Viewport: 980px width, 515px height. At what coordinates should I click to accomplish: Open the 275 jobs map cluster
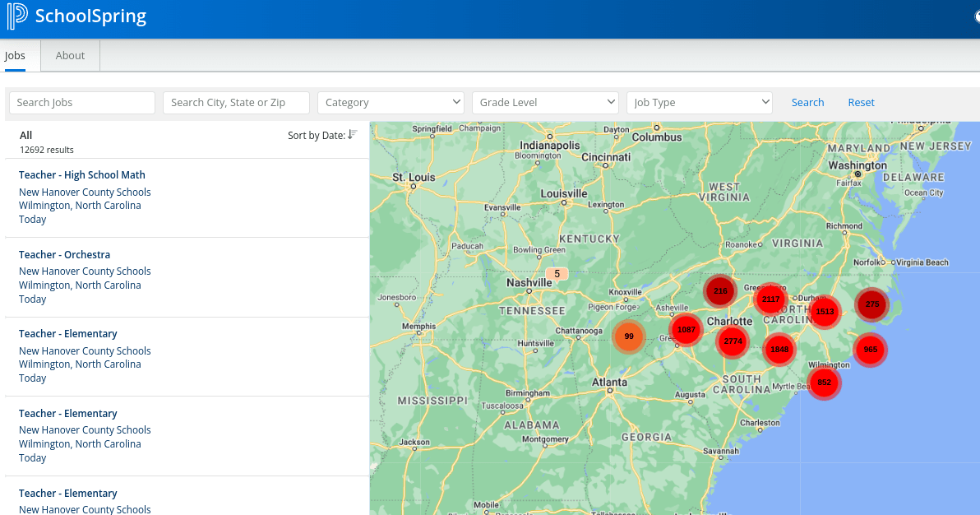coord(871,304)
